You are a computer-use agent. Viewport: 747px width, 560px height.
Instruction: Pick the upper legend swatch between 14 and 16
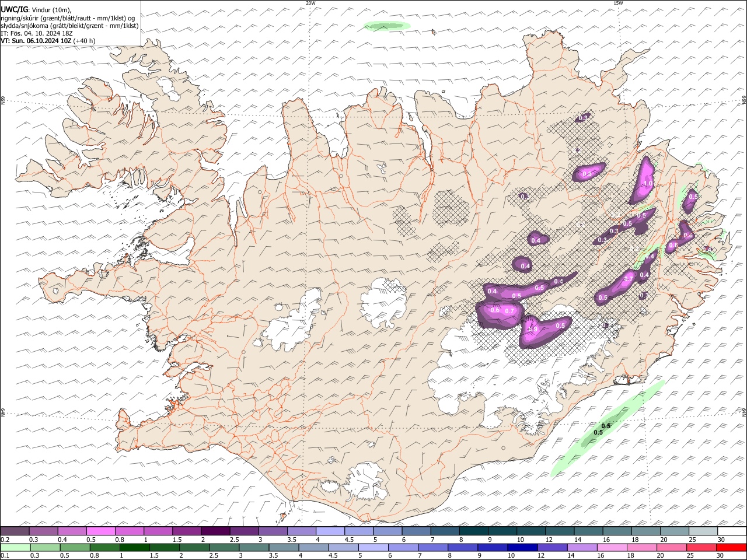(x=588, y=531)
